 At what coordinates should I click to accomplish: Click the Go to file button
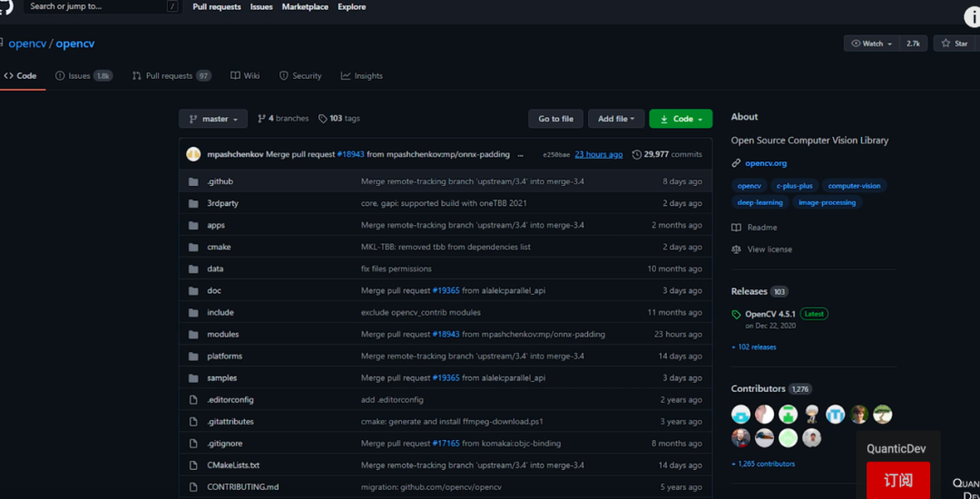tap(555, 119)
